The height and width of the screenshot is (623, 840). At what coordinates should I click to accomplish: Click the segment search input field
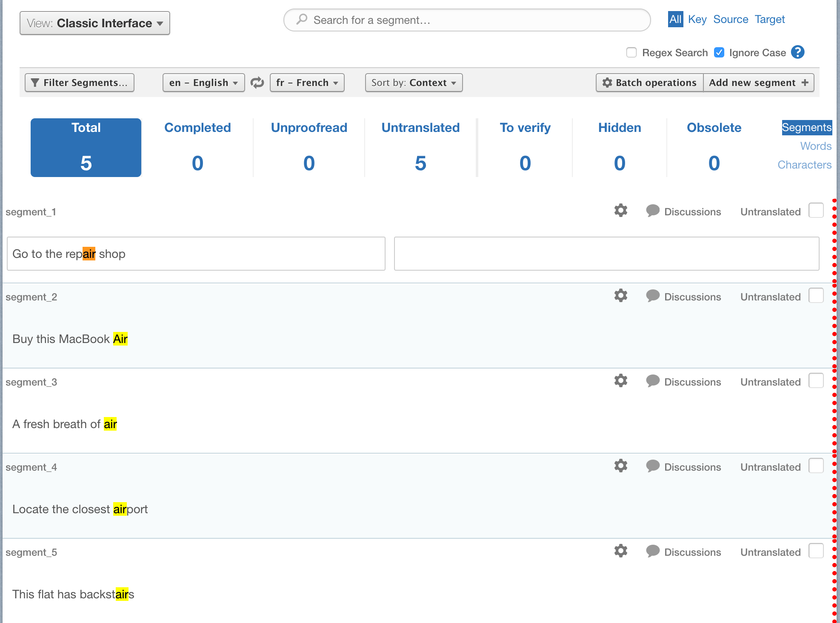tap(468, 20)
